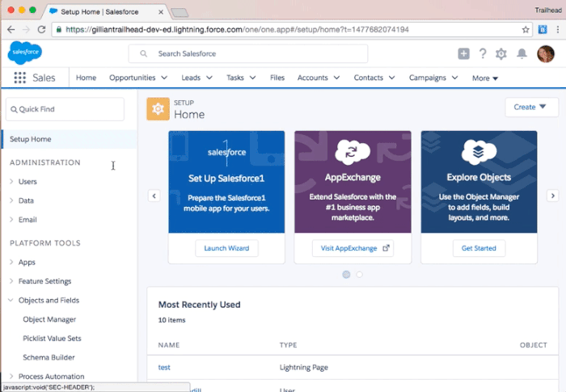The image size is (566, 392).
Task: Click the Salesforce cloud logo
Action: click(24, 53)
